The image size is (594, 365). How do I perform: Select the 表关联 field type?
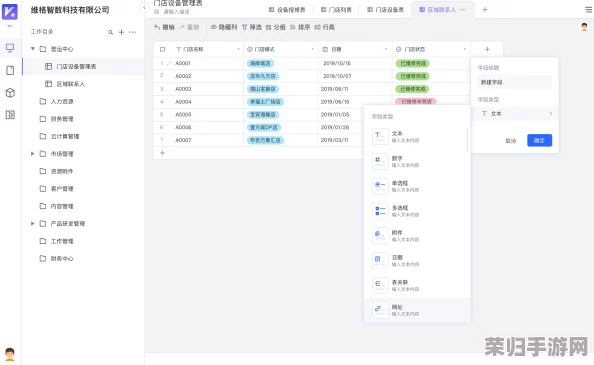click(417, 285)
